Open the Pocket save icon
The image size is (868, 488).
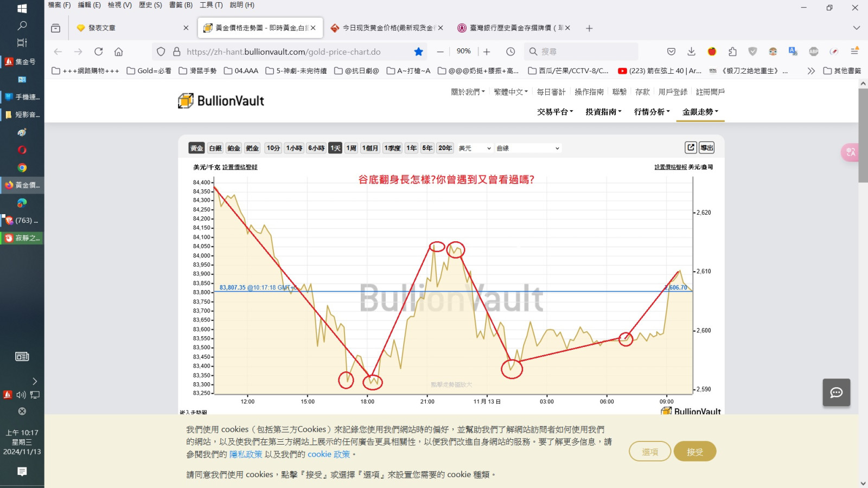[x=671, y=52]
